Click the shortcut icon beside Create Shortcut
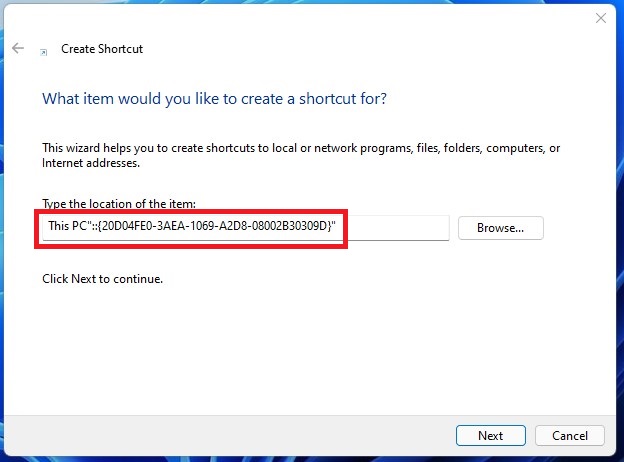Image resolution: width=624 pixels, height=462 pixels. click(x=44, y=52)
